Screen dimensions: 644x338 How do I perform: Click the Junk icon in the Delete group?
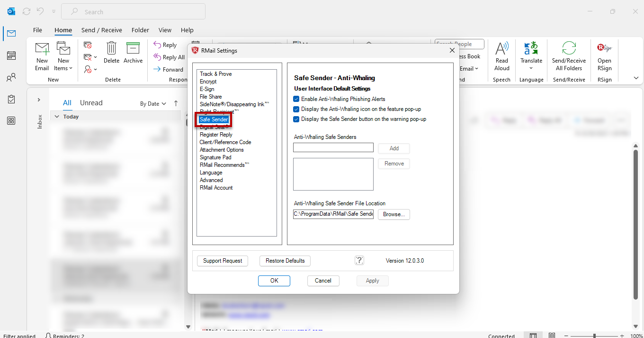coord(88,69)
